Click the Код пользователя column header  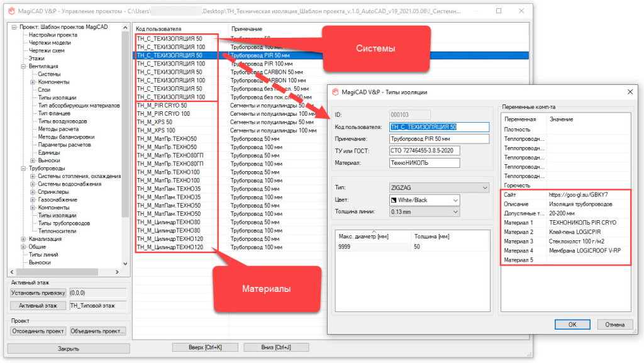tap(159, 29)
